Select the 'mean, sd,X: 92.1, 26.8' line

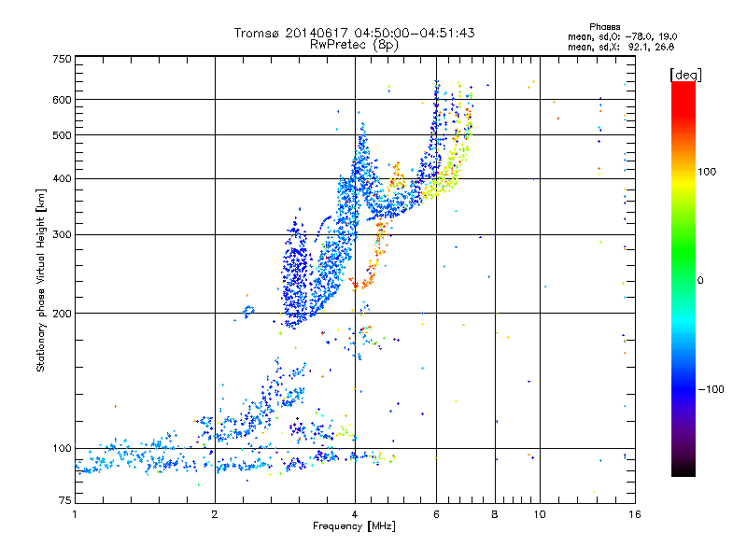click(621, 47)
